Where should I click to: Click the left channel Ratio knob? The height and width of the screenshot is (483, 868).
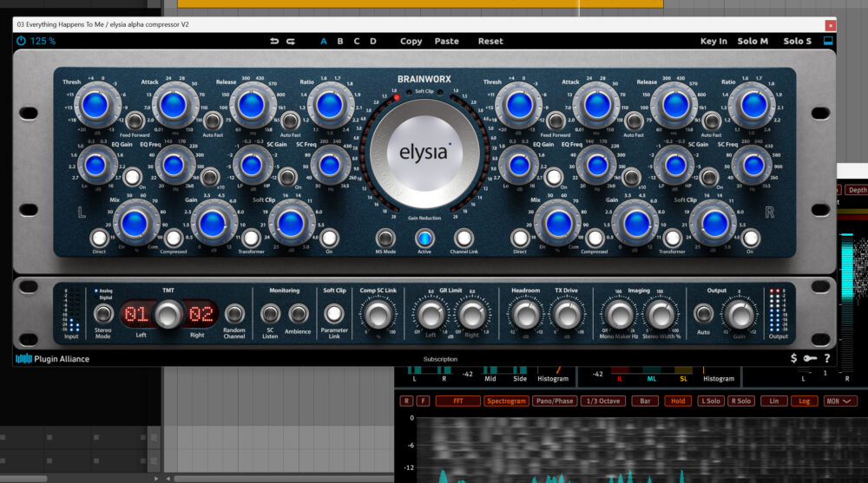click(x=329, y=105)
